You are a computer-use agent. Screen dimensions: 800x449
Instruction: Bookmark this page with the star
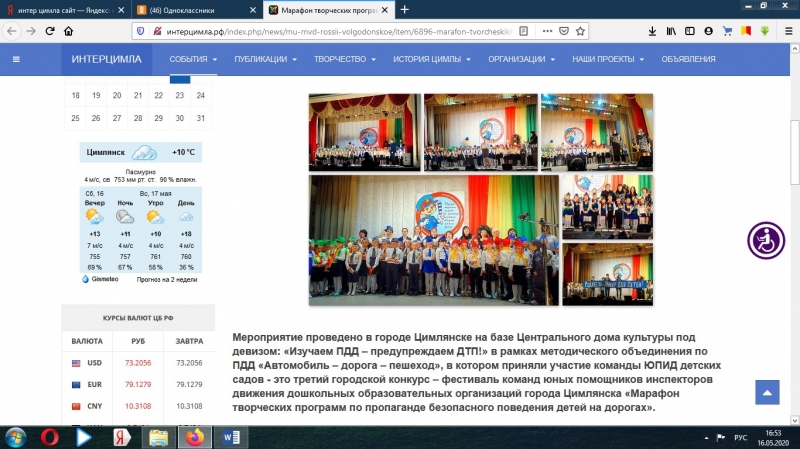580,31
